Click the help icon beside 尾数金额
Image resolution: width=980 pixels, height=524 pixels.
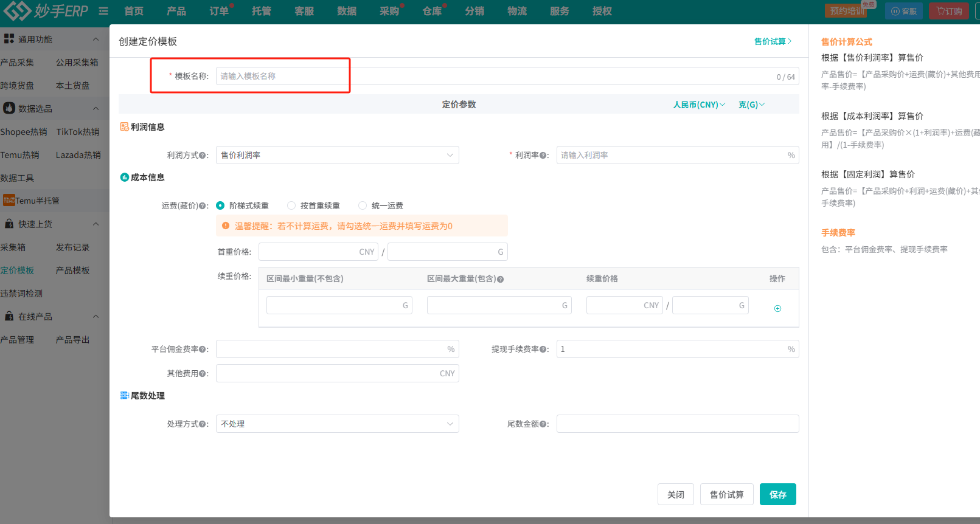point(543,424)
